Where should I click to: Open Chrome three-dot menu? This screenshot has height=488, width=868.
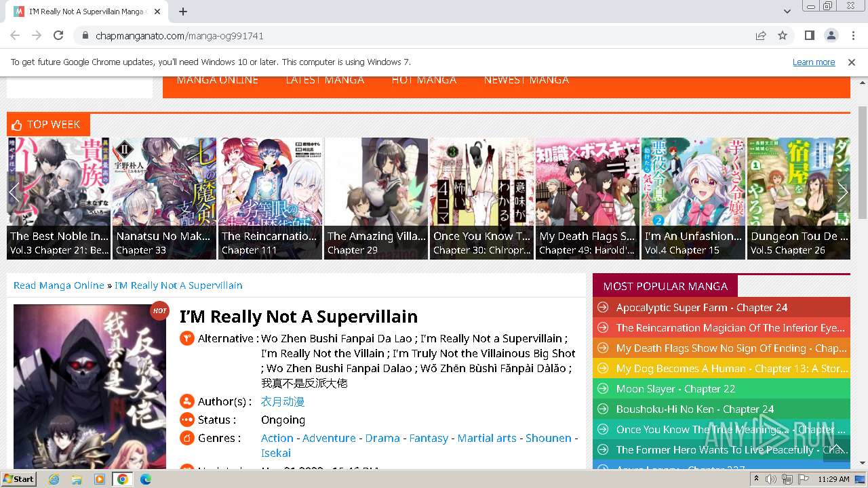(x=852, y=35)
